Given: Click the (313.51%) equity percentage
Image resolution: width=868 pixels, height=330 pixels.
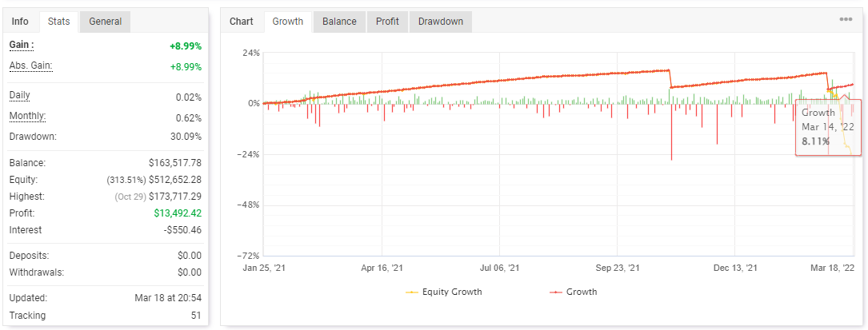Looking at the screenshot, I should (x=126, y=180).
